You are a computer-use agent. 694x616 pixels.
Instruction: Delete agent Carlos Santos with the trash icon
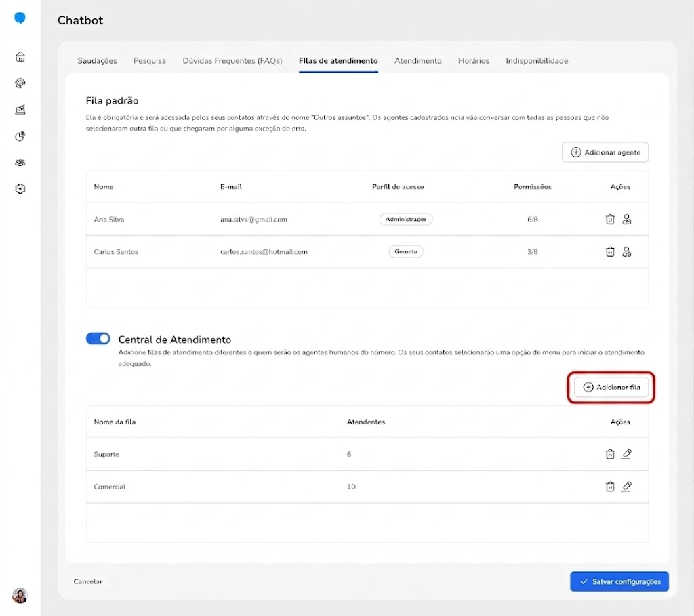point(610,252)
